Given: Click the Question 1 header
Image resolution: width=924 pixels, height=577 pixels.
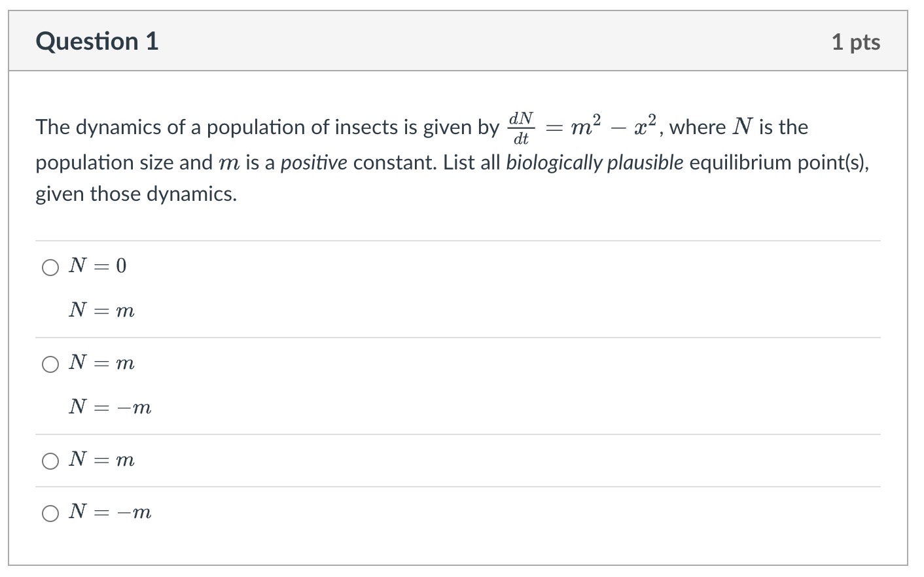Looking at the screenshot, I should 97,41.
